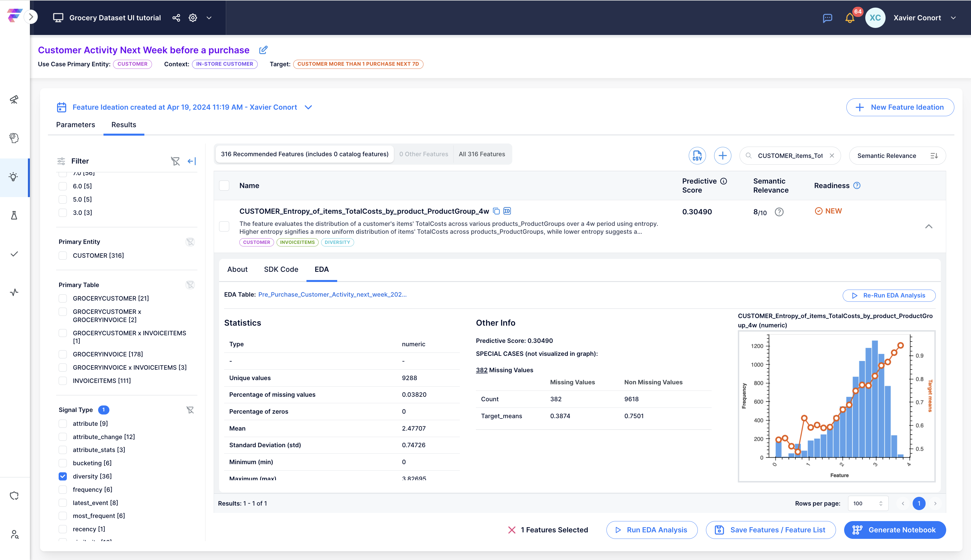Image resolution: width=971 pixels, height=560 pixels.
Task: Edit the use case name pencil icon
Action: pyautogui.click(x=263, y=50)
